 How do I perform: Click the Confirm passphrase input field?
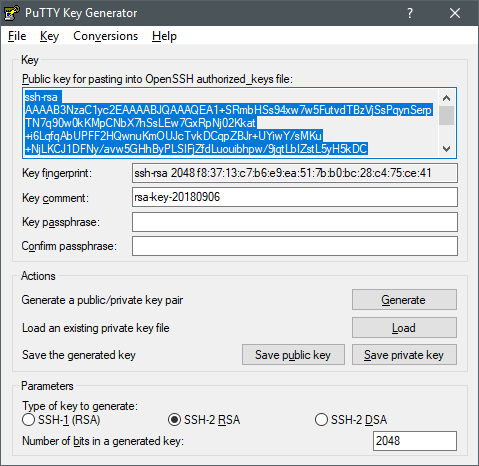pos(295,246)
